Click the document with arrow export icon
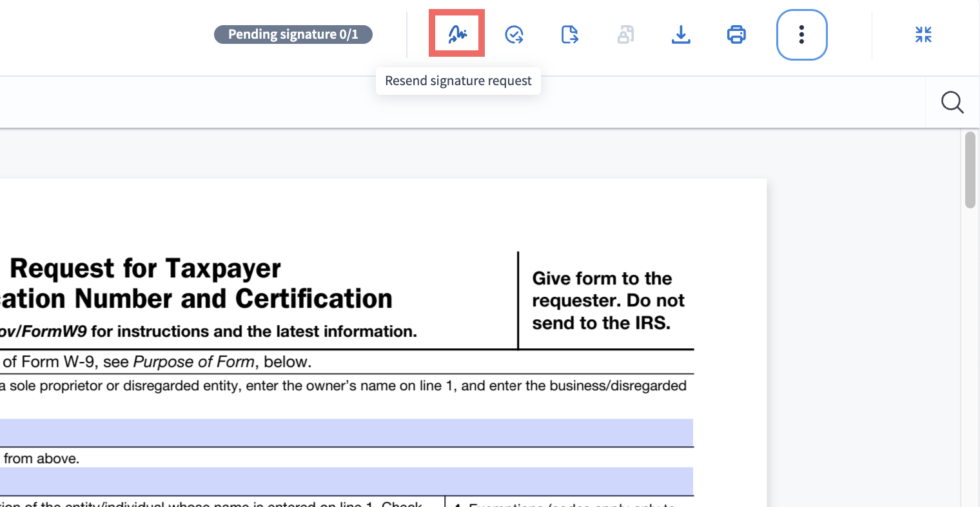 pyautogui.click(x=569, y=34)
